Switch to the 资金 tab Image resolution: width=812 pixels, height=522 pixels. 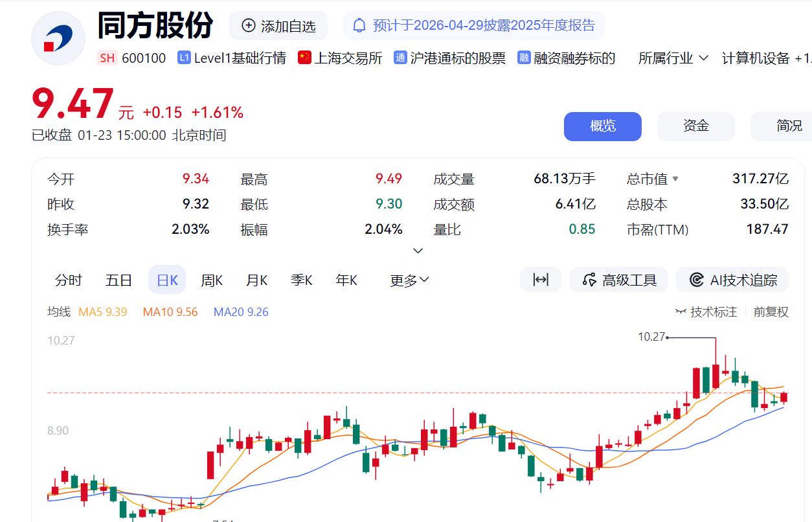coord(695,126)
